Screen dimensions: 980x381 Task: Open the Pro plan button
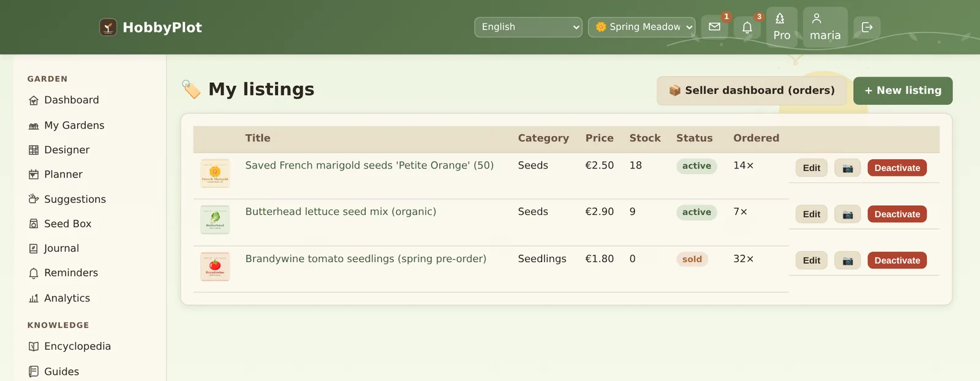coord(782,27)
